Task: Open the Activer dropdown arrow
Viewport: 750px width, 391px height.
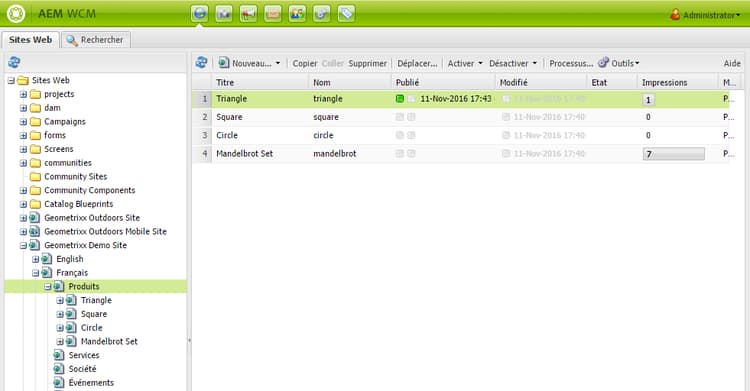Action: click(x=480, y=63)
